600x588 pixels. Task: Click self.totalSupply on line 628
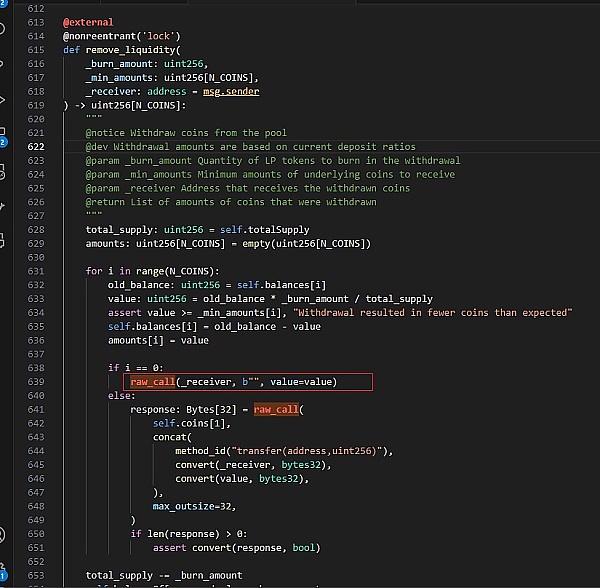[264, 230]
